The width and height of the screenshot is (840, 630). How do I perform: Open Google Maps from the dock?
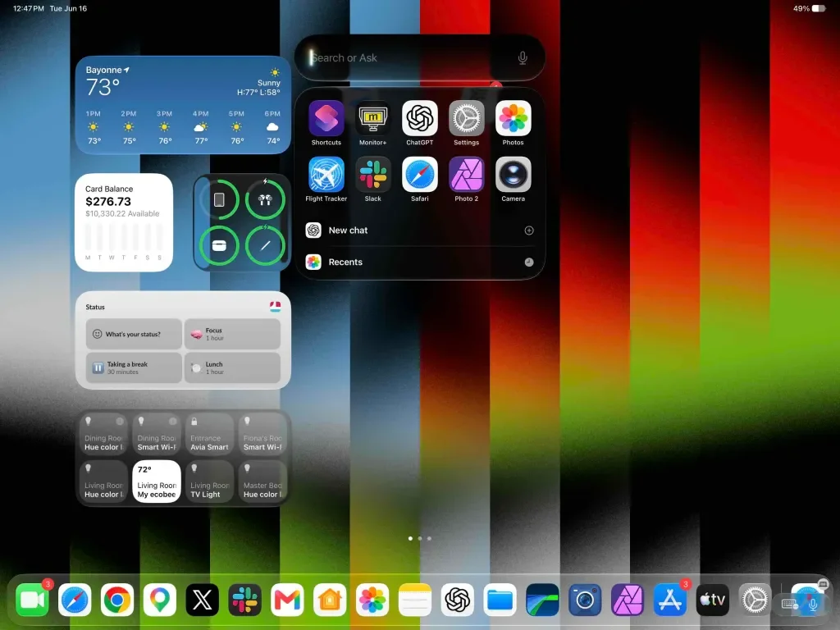pos(160,600)
